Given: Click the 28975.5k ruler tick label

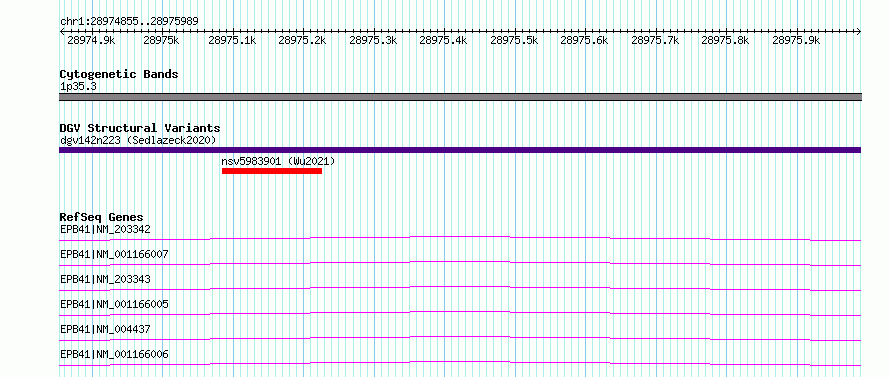Looking at the screenshot, I should point(514,41).
